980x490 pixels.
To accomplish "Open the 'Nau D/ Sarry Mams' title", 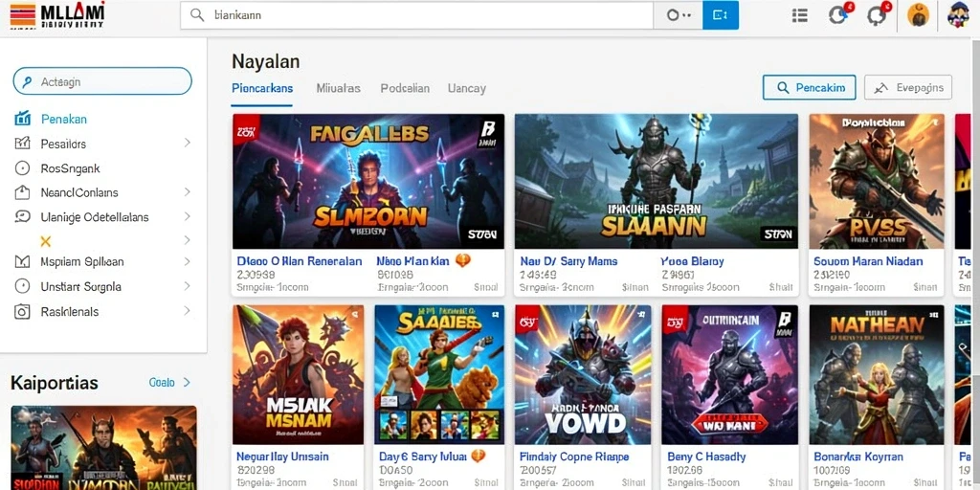I will 568,261.
